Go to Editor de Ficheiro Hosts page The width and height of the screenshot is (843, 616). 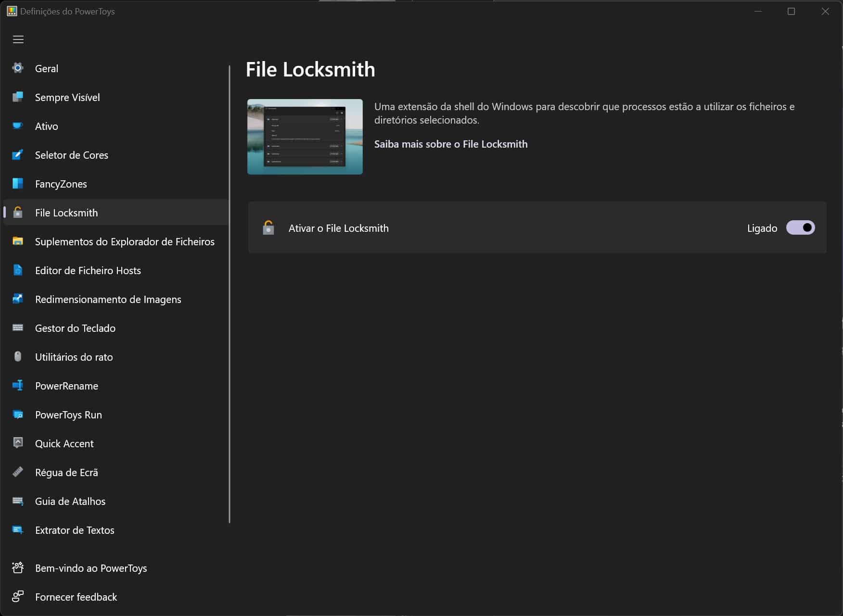pyautogui.click(x=88, y=271)
